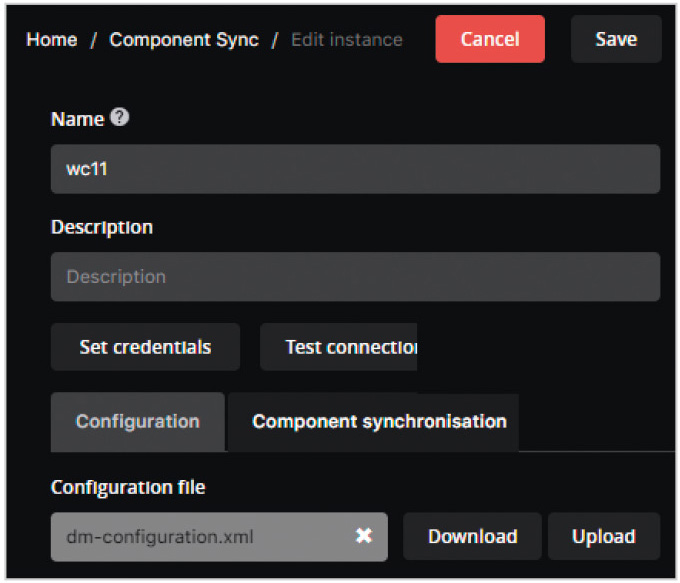This screenshot has width=680, height=583.
Task: Clear the dm-configuration.xml file with the X icon
Action: [364, 537]
